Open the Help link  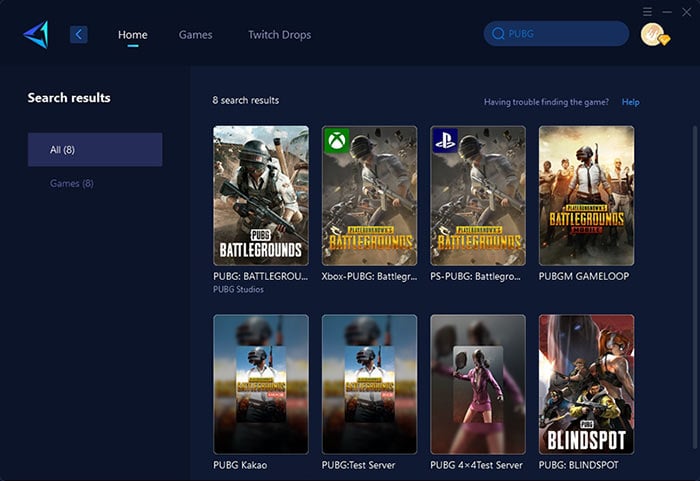630,102
